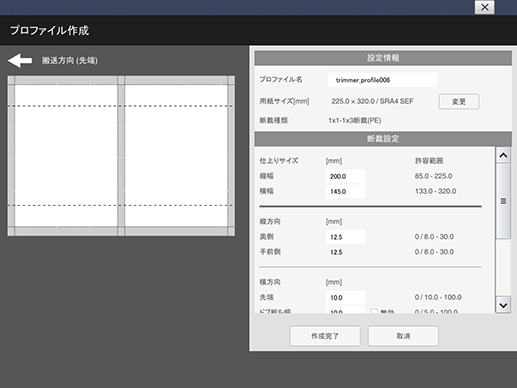Edit the プロファイル名 input field
Screen dimensions: 517x388
pyautogui.click(x=382, y=80)
